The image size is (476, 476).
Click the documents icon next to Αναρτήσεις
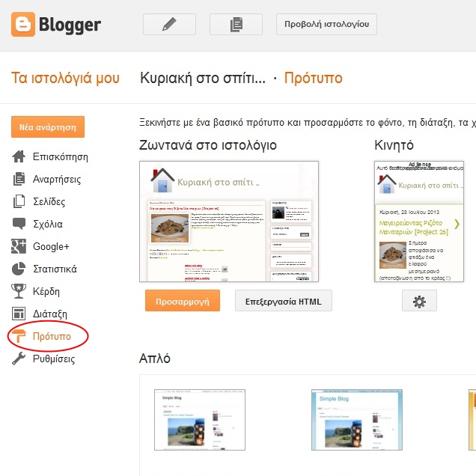(x=19, y=179)
